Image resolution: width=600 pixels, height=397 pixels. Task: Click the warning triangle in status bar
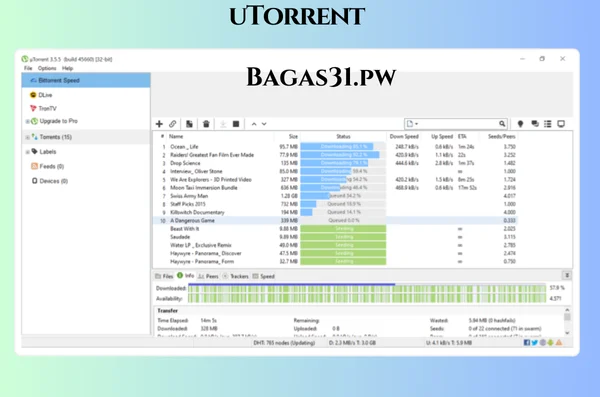pyautogui.click(x=559, y=343)
